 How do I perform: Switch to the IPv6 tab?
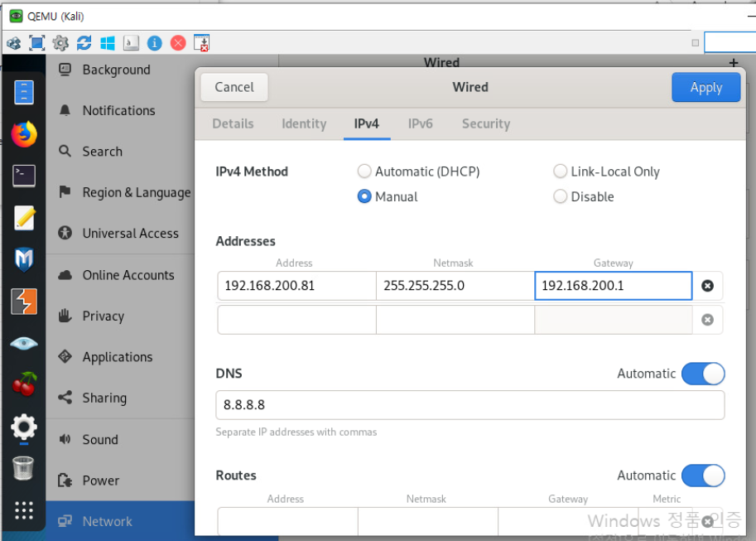click(x=421, y=124)
